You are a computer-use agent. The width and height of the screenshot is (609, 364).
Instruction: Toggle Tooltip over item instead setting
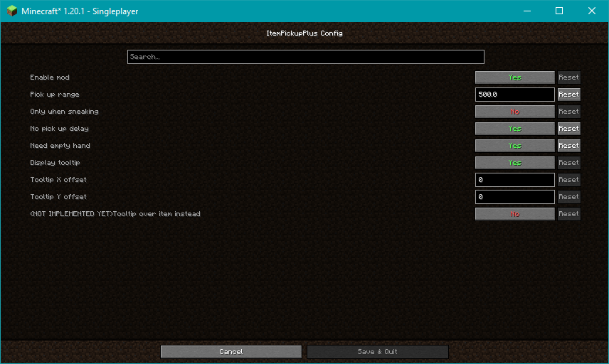(x=514, y=214)
